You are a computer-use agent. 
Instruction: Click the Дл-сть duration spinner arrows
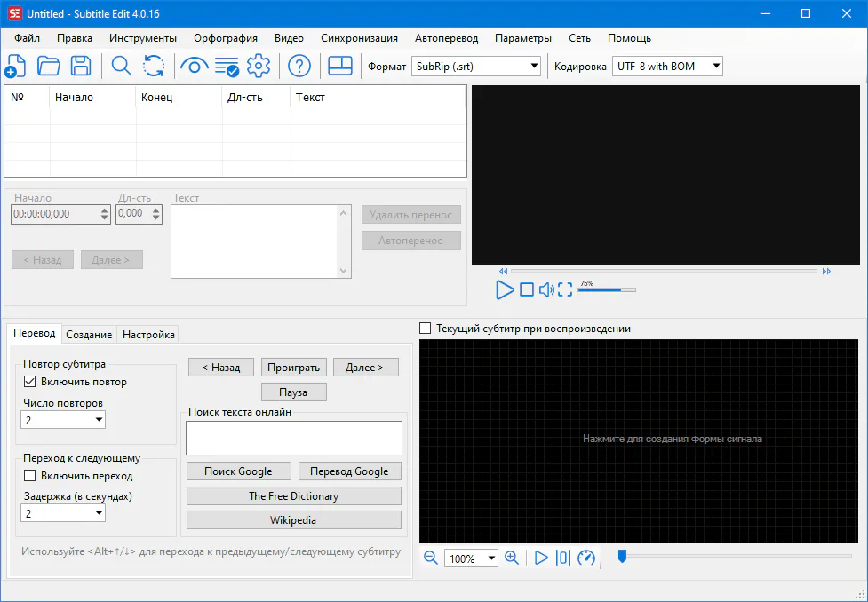[x=156, y=214]
